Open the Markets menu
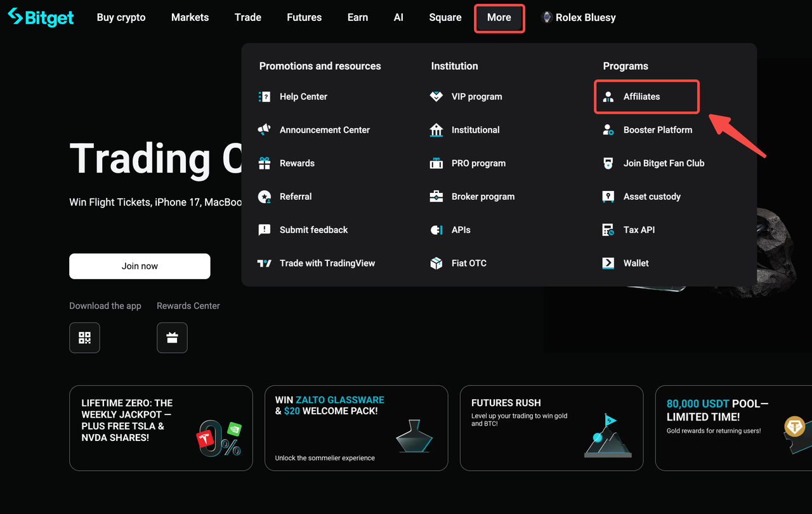812x514 pixels. (190, 17)
